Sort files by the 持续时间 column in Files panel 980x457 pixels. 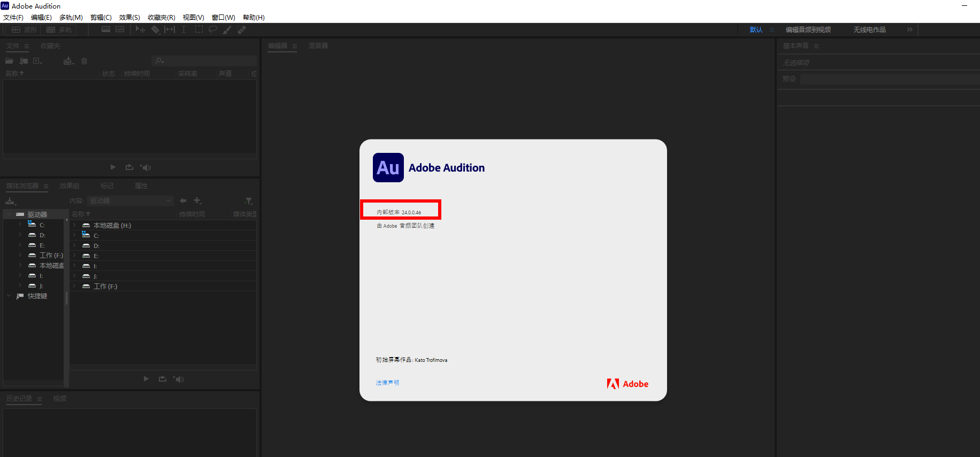click(137, 74)
